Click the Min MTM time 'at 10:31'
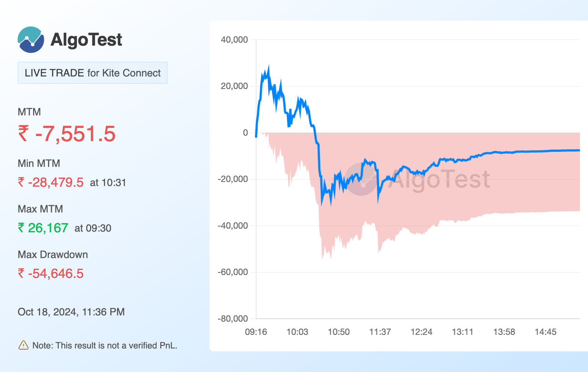 (x=108, y=183)
